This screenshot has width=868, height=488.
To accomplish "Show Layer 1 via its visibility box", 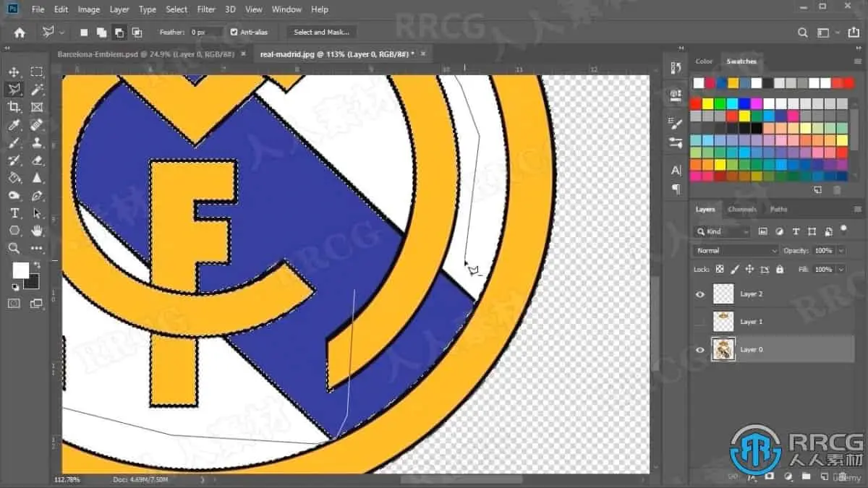I will (699, 322).
